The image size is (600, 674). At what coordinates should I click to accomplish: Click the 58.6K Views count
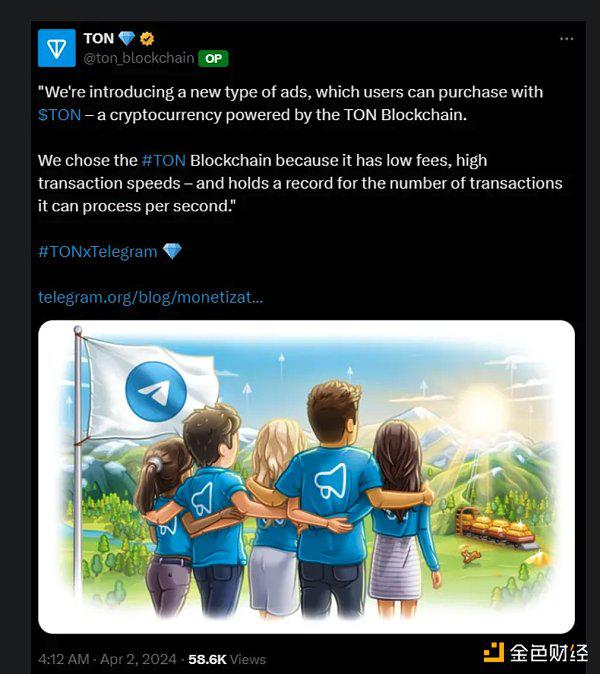coord(227,659)
